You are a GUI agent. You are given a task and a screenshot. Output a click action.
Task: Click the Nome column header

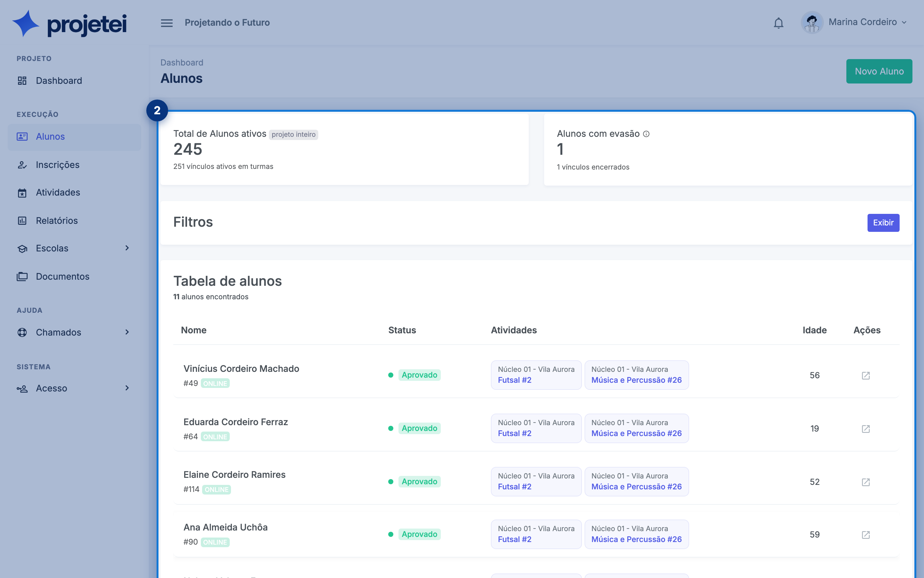point(193,330)
